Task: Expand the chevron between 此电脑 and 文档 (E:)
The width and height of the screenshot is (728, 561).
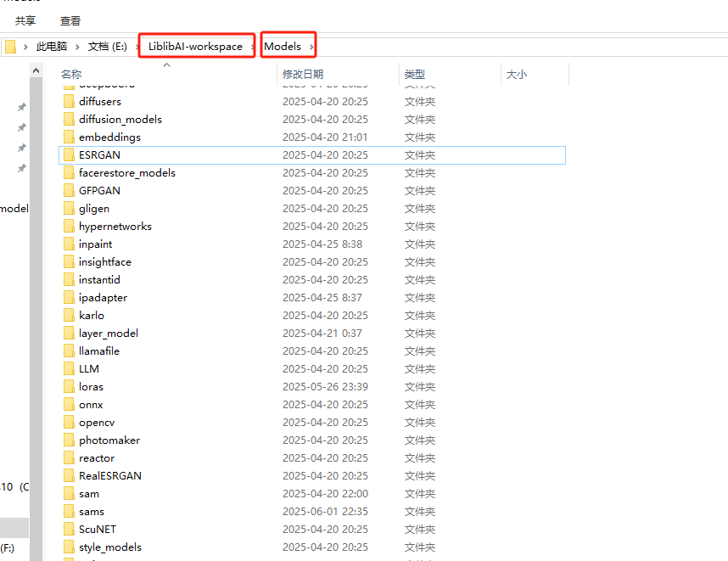Action: point(78,47)
